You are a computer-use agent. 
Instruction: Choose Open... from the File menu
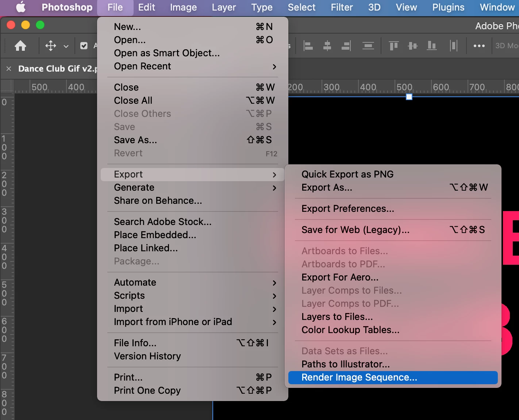(193, 40)
